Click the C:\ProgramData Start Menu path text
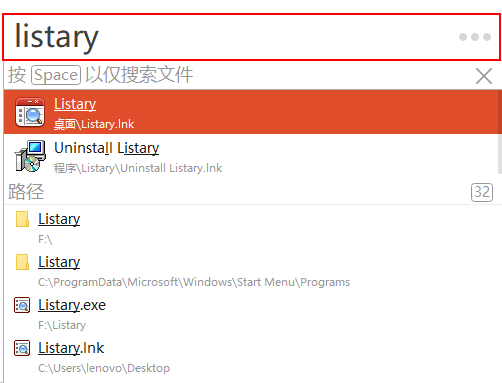Screen dimensions: 502x383 pyautogui.click(x=194, y=282)
